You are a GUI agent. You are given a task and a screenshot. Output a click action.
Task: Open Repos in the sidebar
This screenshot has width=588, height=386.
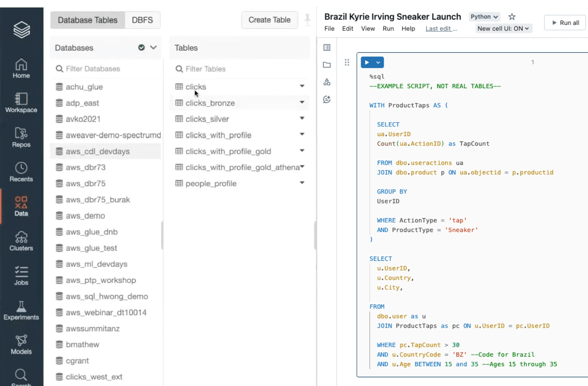click(x=21, y=137)
